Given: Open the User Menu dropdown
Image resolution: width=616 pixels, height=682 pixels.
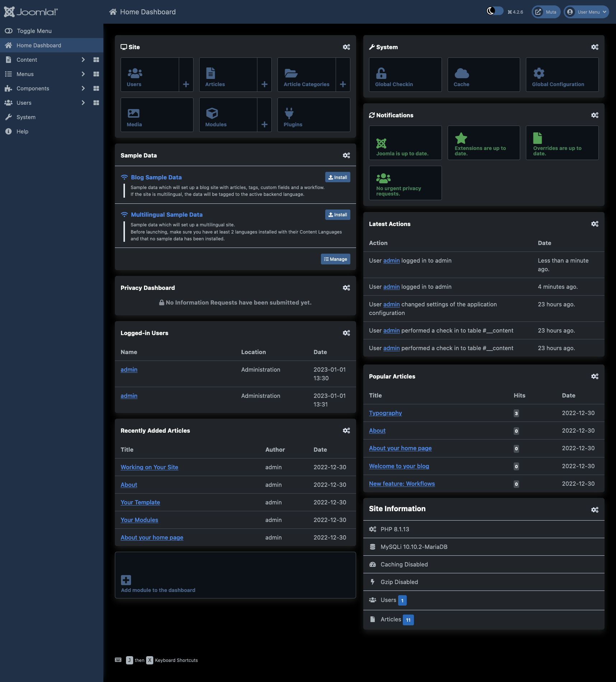Looking at the screenshot, I should (586, 12).
